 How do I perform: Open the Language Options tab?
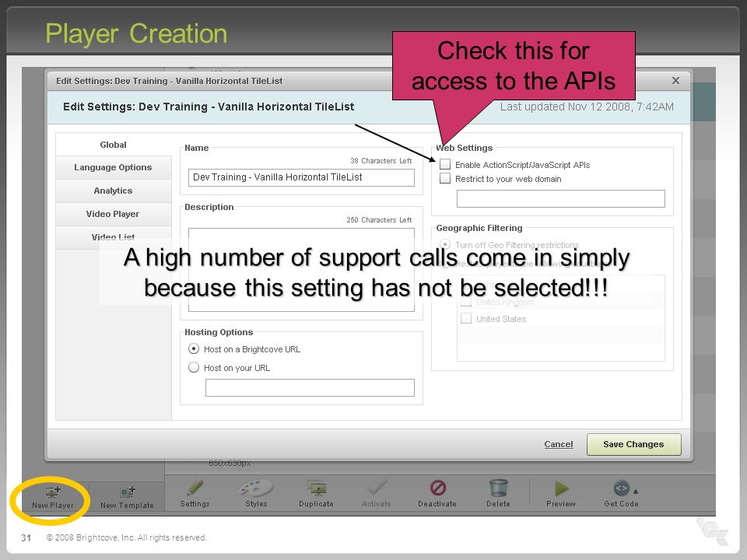tap(114, 167)
